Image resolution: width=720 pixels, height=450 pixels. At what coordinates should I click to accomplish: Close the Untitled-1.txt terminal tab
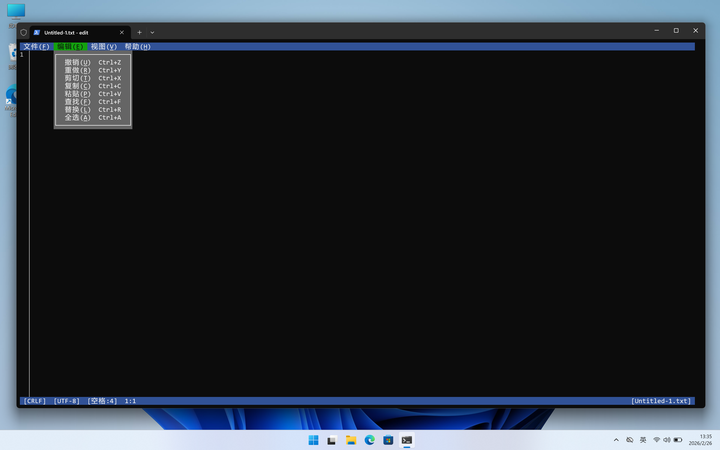122,33
